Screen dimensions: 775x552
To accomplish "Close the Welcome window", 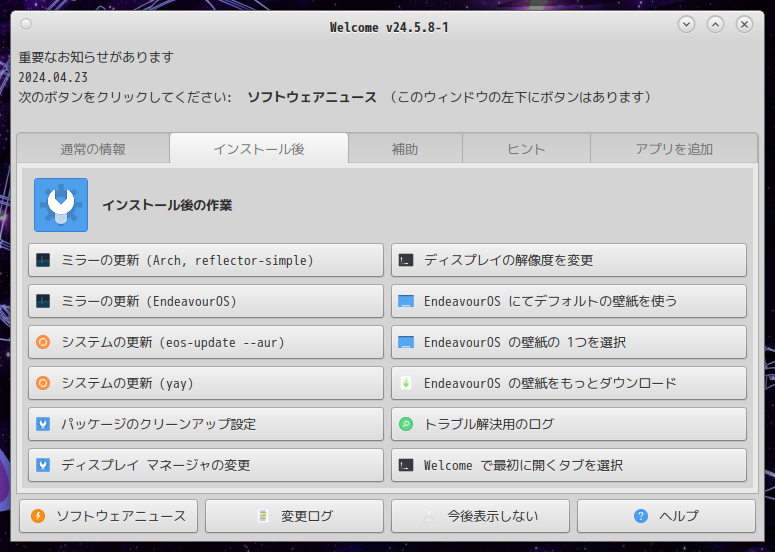I will coord(744,24).
